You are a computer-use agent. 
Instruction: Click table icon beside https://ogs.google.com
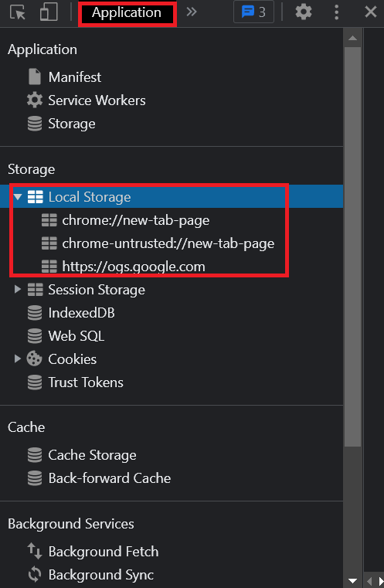49,267
